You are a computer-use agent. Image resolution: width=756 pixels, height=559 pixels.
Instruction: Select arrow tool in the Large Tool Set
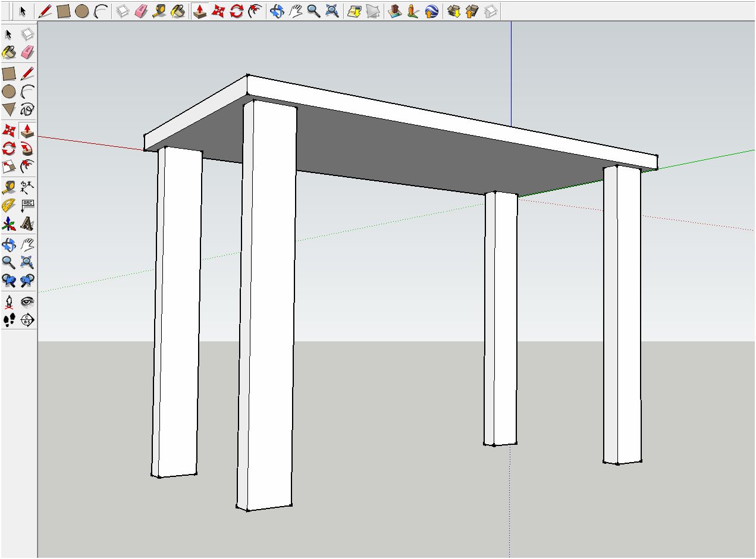pos(9,34)
